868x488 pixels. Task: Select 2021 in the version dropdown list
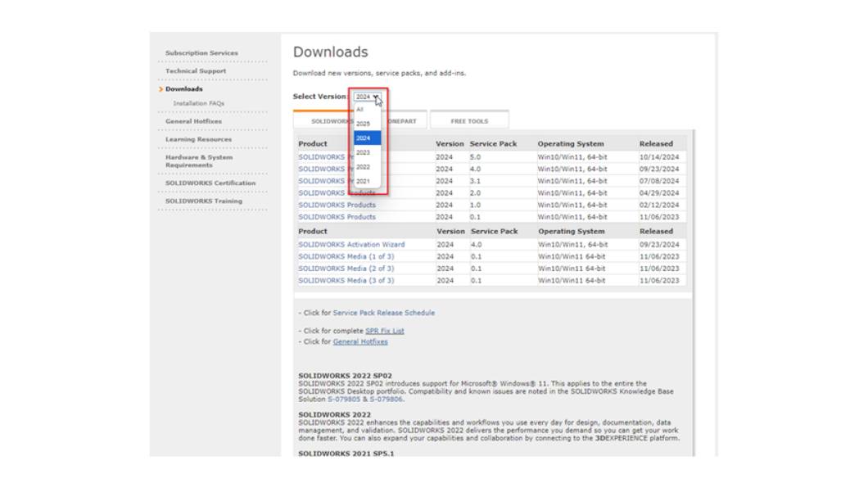(x=367, y=182)
